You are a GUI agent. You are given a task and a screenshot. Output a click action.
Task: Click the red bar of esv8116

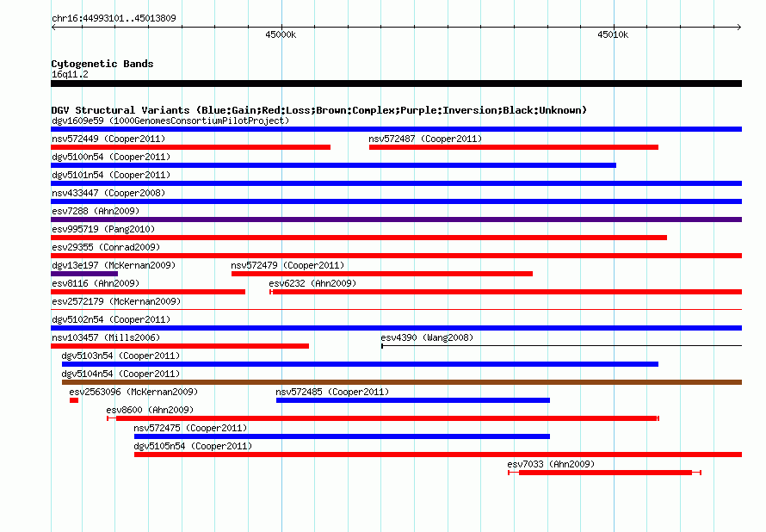(148, 292)
